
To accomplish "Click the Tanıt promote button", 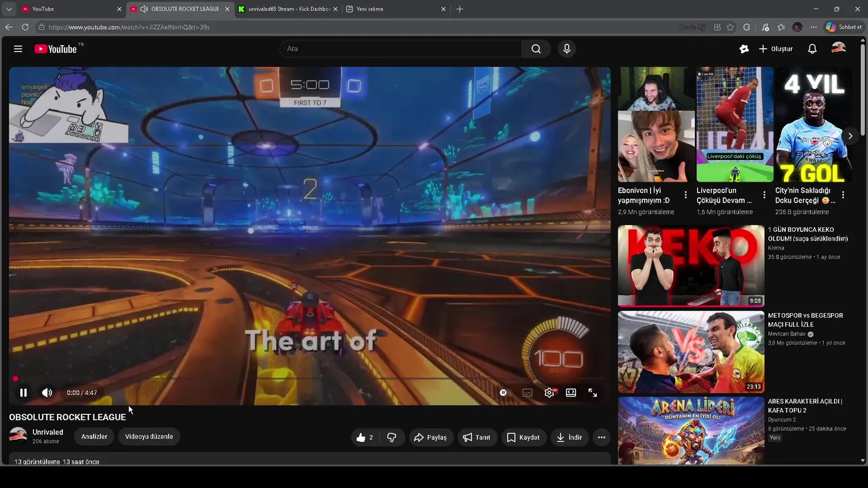I will click(477, 437).
